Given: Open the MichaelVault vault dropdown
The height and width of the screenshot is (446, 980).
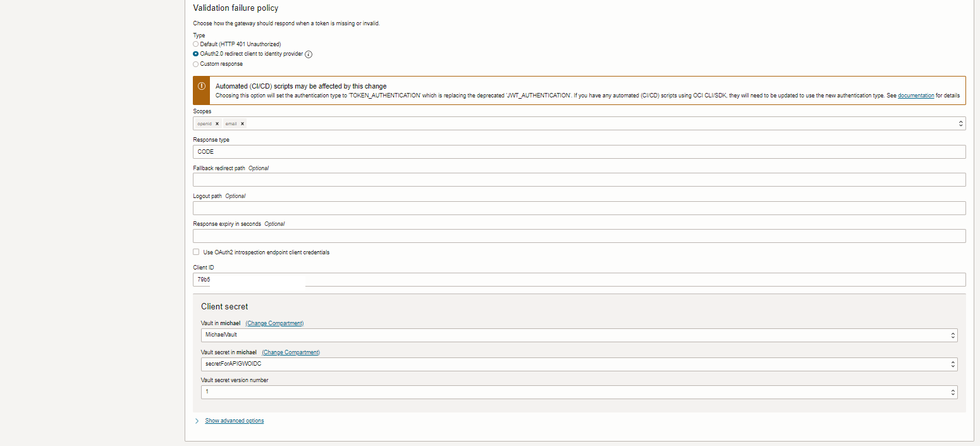Looking at the screenshot, I should click(569, 335).
